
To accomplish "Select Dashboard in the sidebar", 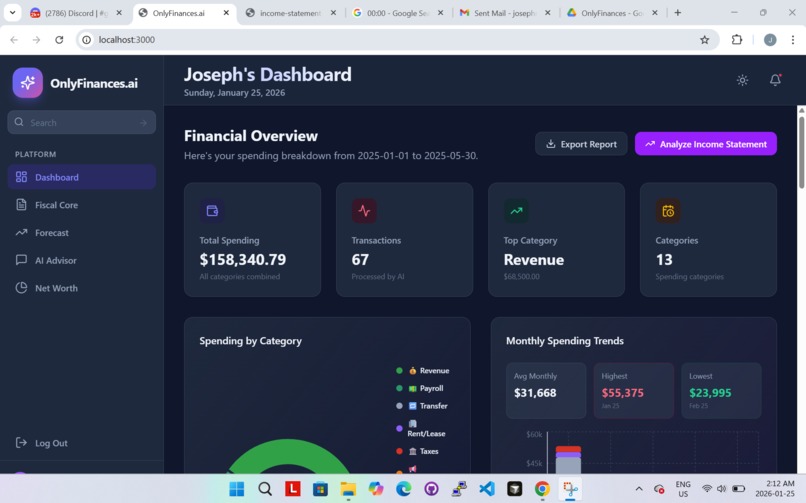I will click(82, 177).
